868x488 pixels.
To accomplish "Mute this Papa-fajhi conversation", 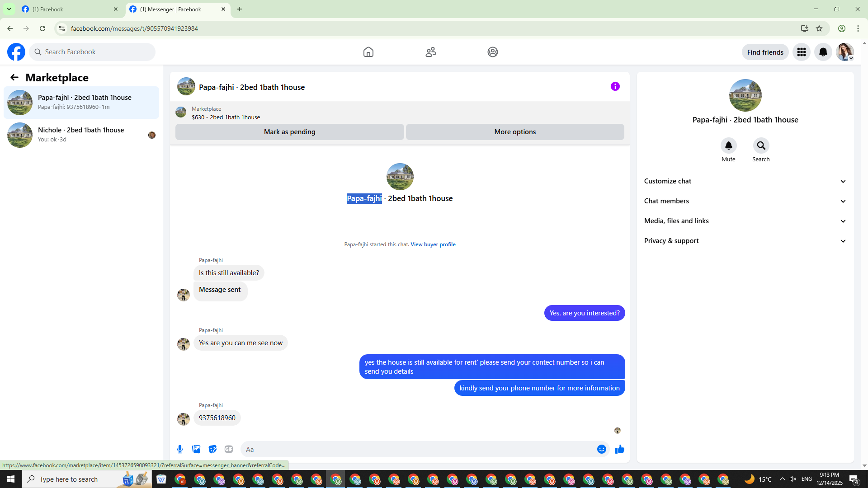I will 728,145.
